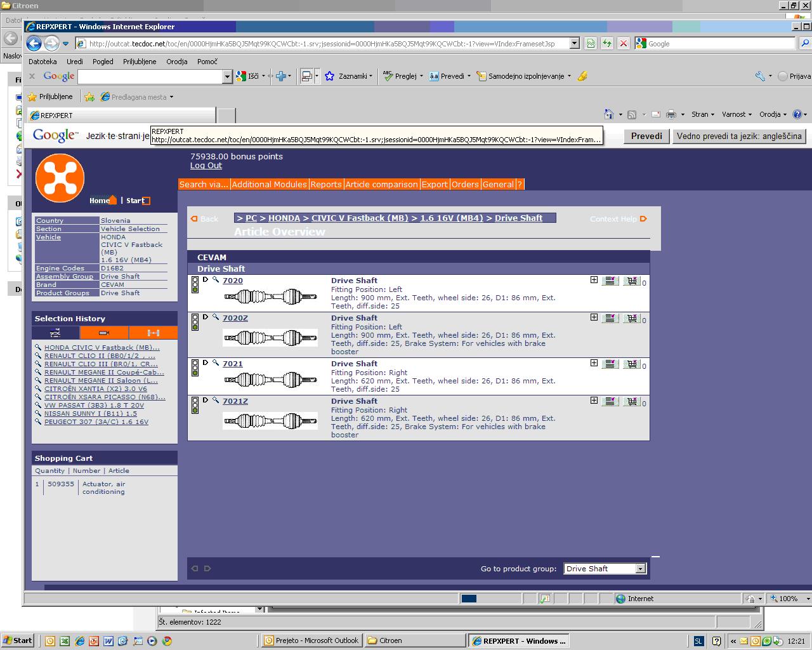Screen dimensions: 812x650
Task: Click the Google toolbar search input field
Action: pyautogui.click(x=150, y=76)
